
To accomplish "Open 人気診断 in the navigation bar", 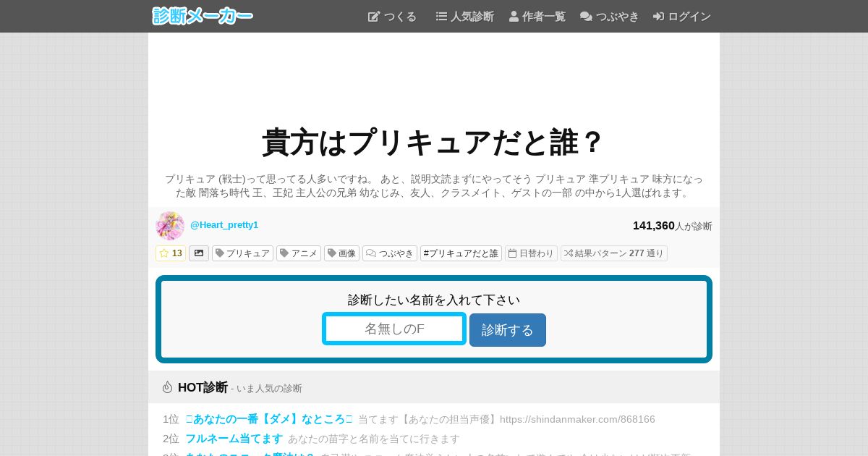I will tap(464, 16).
